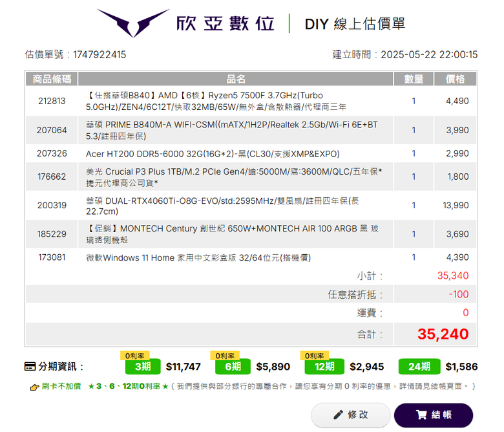Image resolution: width=504 pixels, height=432 pixels.
Task: Click the pointing hand icon before 刷卡不加價
Action: click(x=34, y=387)
